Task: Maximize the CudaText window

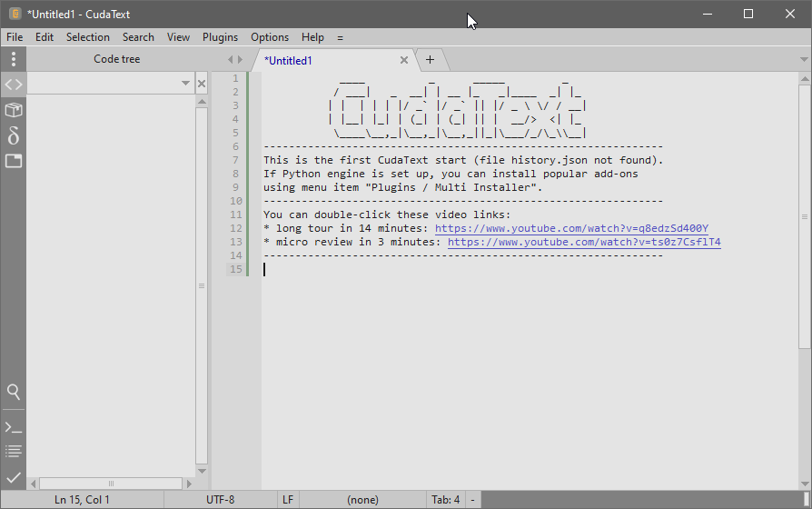Action: click(748, 14)
